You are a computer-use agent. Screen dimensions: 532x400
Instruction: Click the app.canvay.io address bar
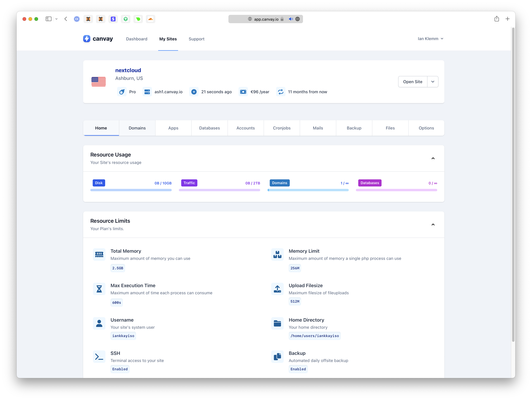click(x=266, y=19)
